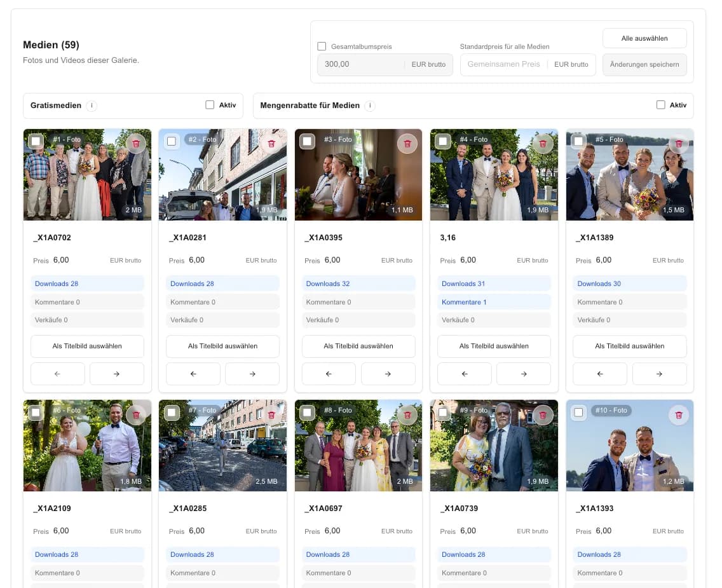Set _X1A0702 as Titelbild
Viewport: 722px width, 588px height.
click(87, 346)
